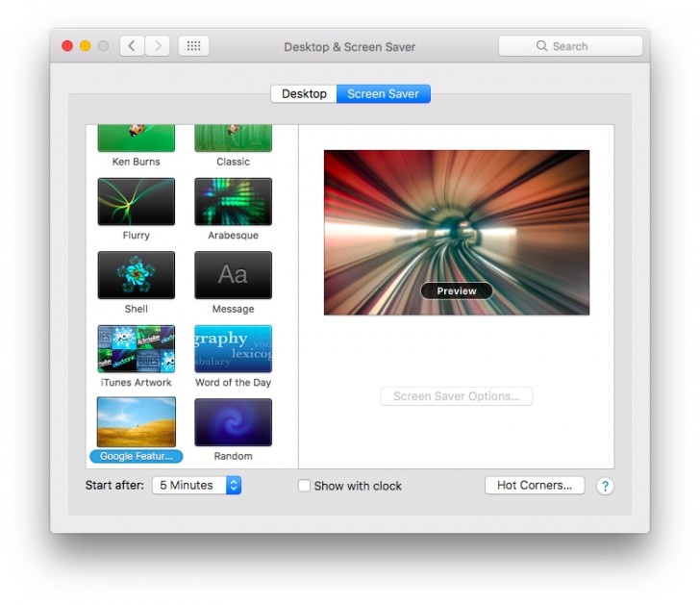Pick the Message screen saver
Image resolution: width=700 pixels, height=605 pixels.
coord(233,275)
